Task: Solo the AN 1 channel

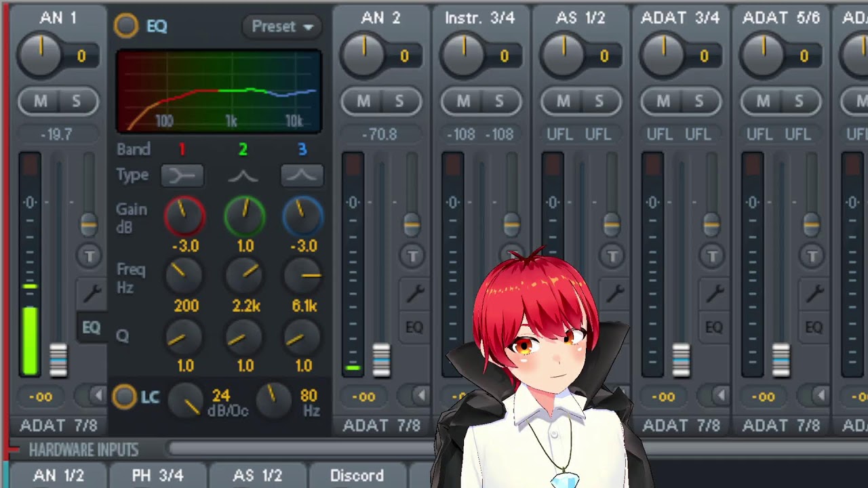Action: [76, 102]
